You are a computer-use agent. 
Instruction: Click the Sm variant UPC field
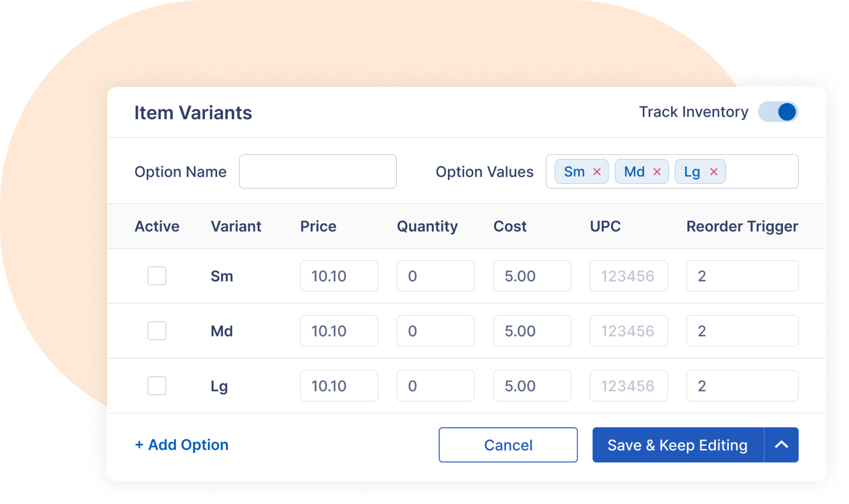[628, 276]
